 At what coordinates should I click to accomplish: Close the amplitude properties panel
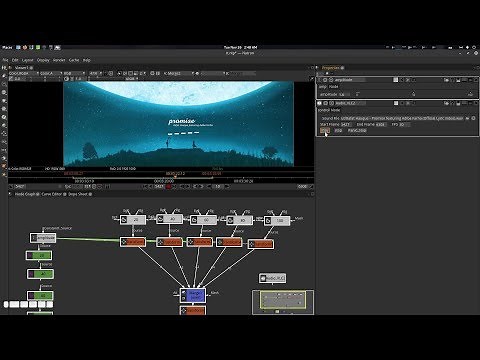[476, 80]
